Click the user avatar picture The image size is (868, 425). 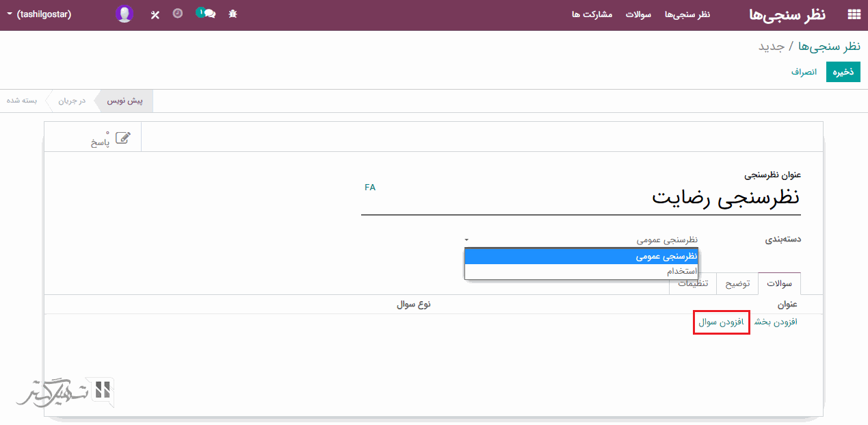[124, 14]
